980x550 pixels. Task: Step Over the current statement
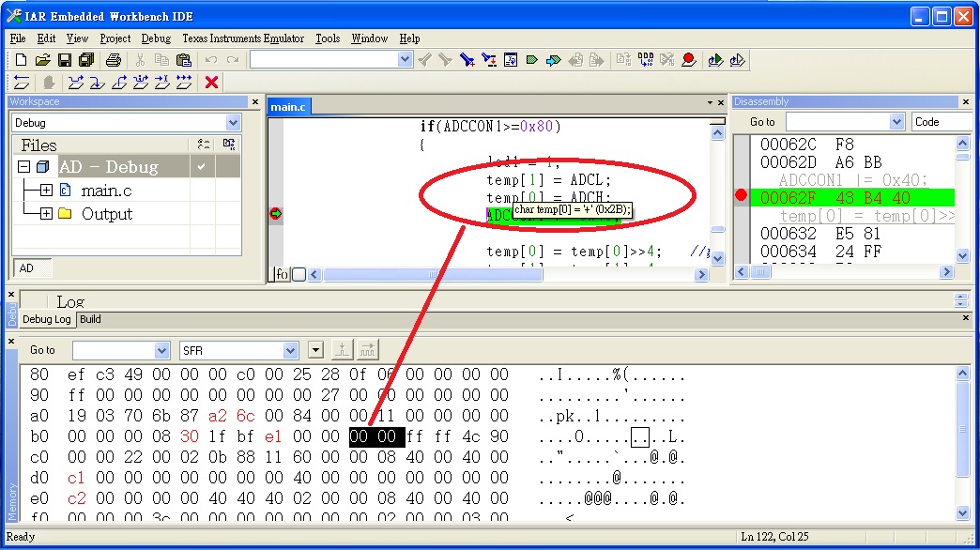[x=76, y=82]
